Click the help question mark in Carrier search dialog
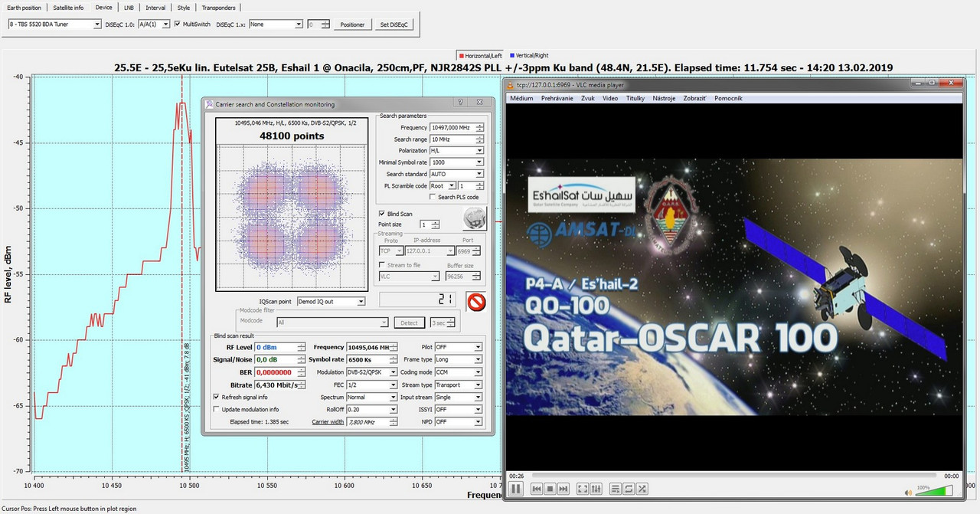Image resolution: width=980 pixels, height=514 pixels. (x=460, y=103)
